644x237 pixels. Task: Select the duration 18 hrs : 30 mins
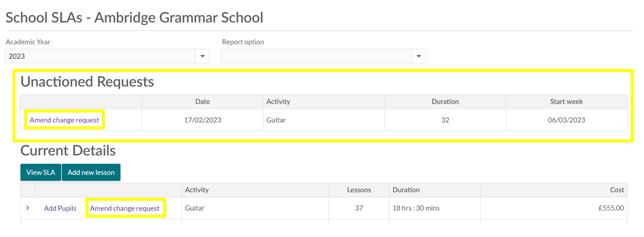[x=435, y=208]
